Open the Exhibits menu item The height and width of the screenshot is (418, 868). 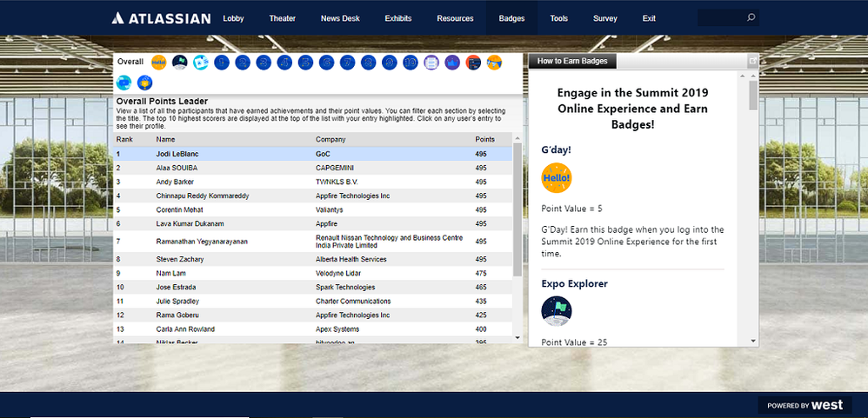[398, 18]
